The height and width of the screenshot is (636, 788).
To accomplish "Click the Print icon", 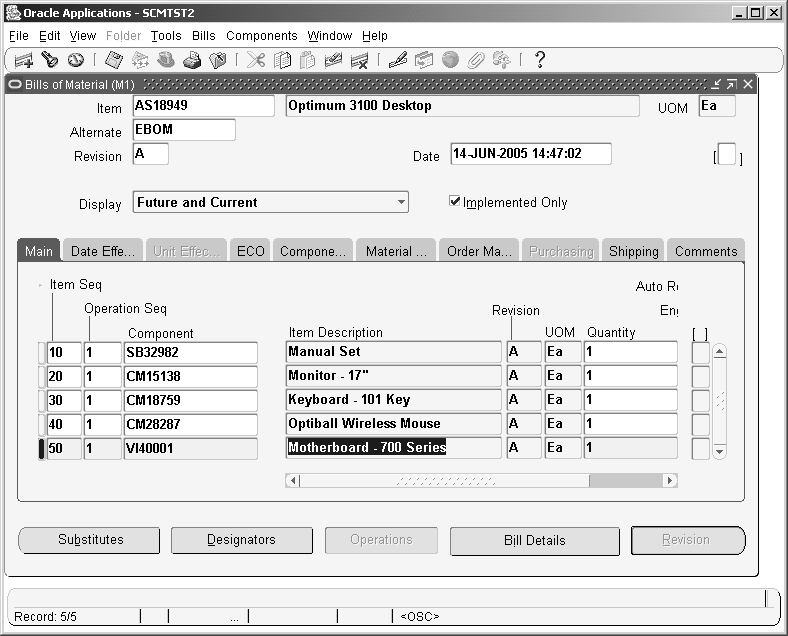I will (x=192, y=60).
